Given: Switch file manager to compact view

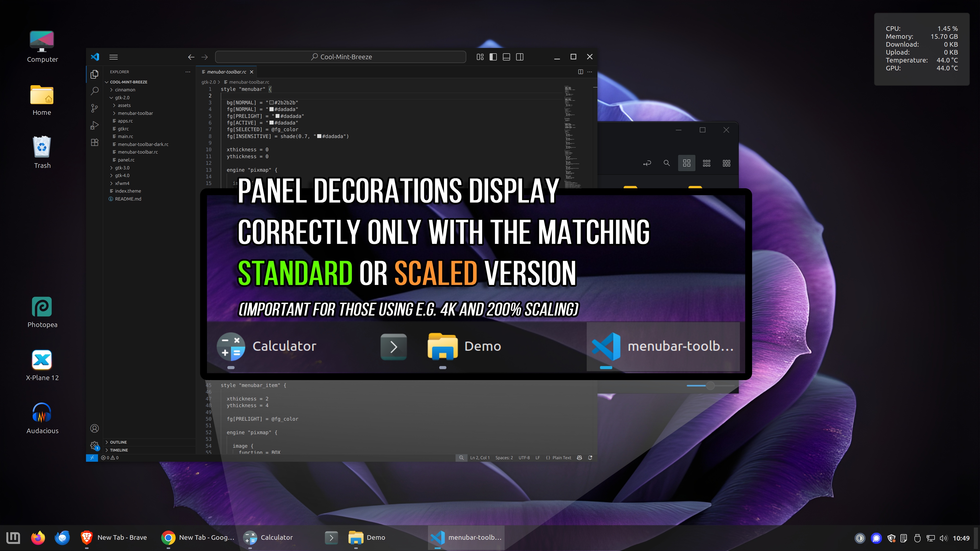Looking at the screenshot, I should (726, 163).
